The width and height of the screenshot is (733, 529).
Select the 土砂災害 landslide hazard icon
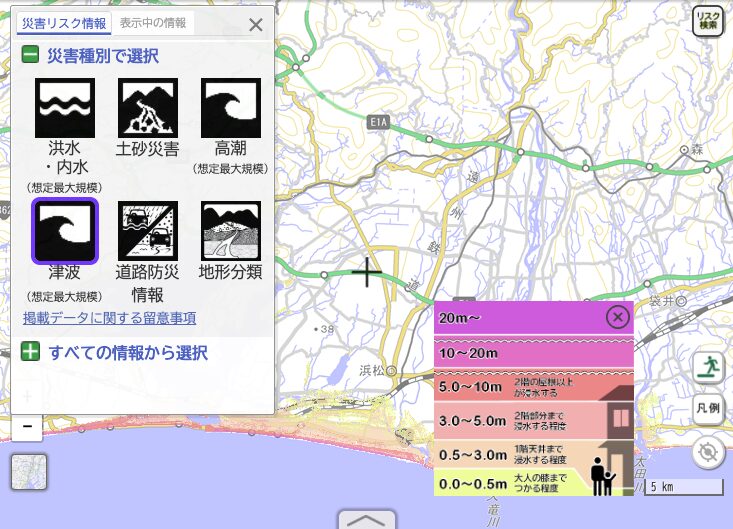(148, 108)
